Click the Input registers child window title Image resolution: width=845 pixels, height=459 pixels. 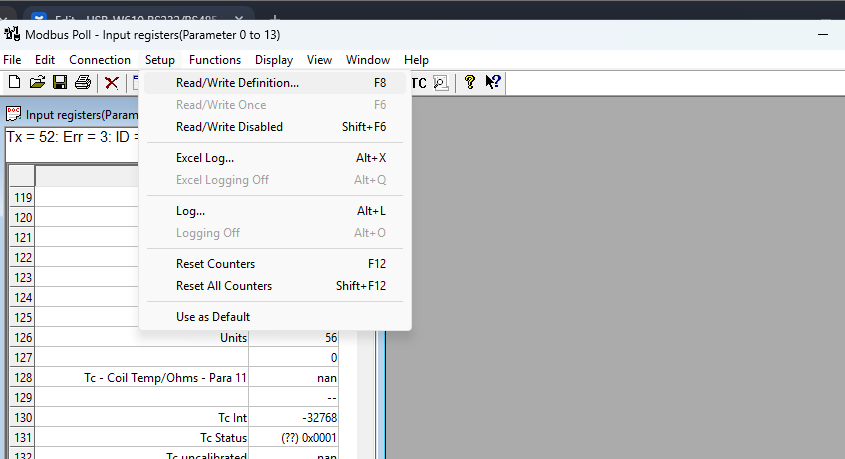coord(82,115)
